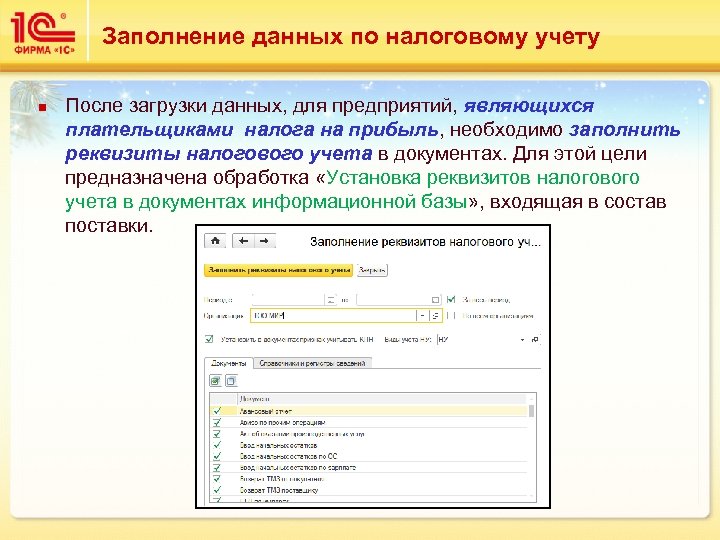
Task: Uncheck Ввод начальных остатков по зарплате row
Action: [x=217, y=467]
